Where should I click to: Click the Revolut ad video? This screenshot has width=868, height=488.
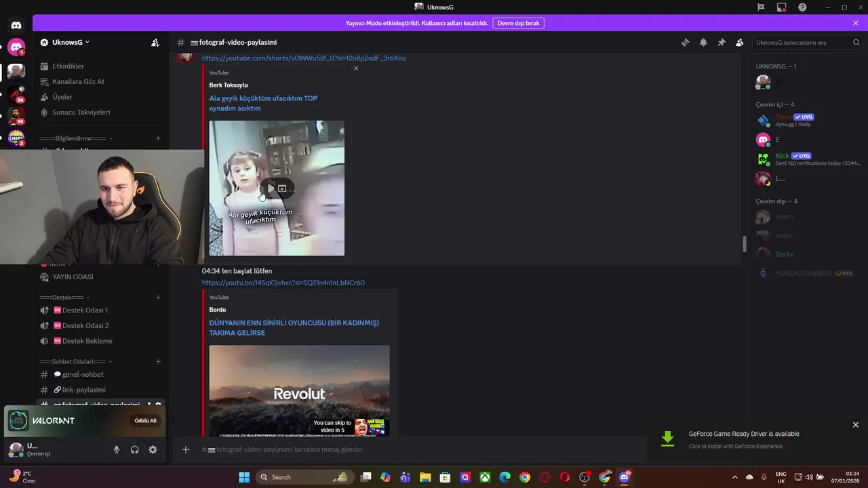tap(299, 391)
